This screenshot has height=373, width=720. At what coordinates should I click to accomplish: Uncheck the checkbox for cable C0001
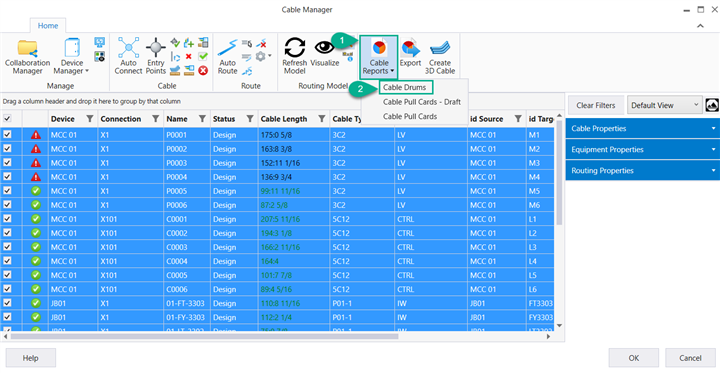(7, 219)
